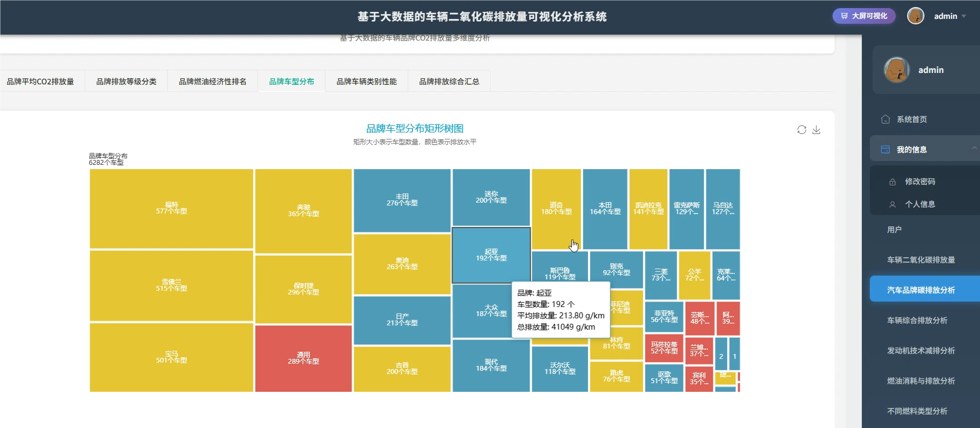Image resolution: width=980 pixels, height=428 pixels.
Task: Click the 讴歌 51个车型 treemap block
Action: click(664, 378)
